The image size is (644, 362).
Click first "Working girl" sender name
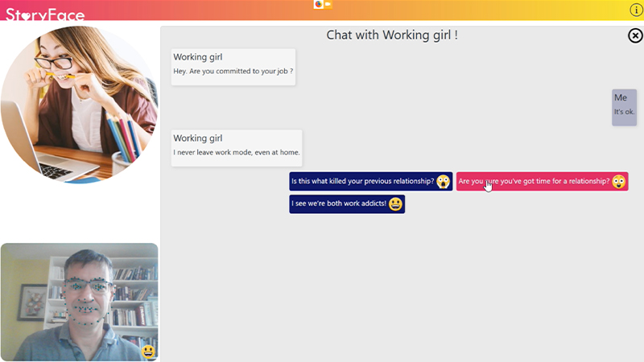[x=198, y=57]
